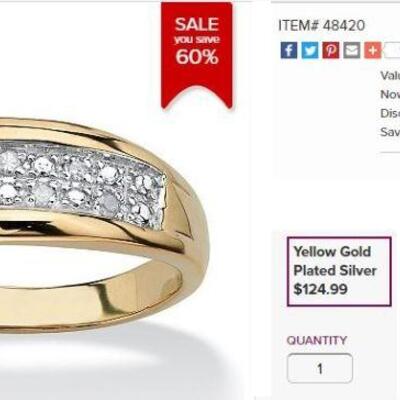This screenshot has height=400, width=400.
Task: Click the QUANTITY label
Action: click(x=317, y=340)
